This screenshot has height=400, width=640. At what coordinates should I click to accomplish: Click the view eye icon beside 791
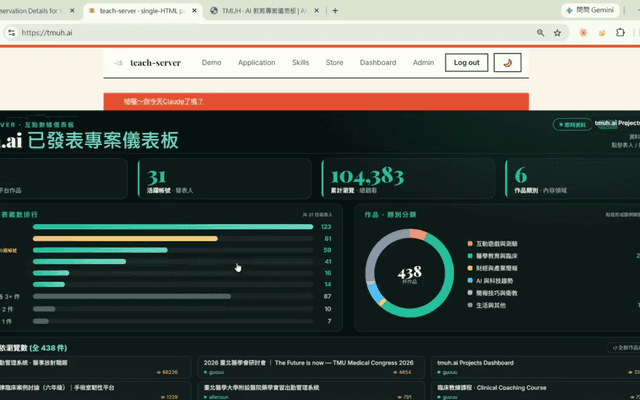[400, 397]
